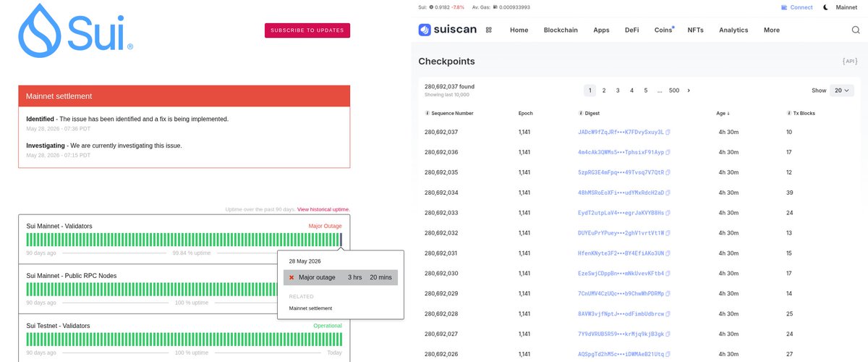Click Sui Mainnet Validators uptime bar
The width and height of the screenshot is (868, 362).
pos(184,240)
